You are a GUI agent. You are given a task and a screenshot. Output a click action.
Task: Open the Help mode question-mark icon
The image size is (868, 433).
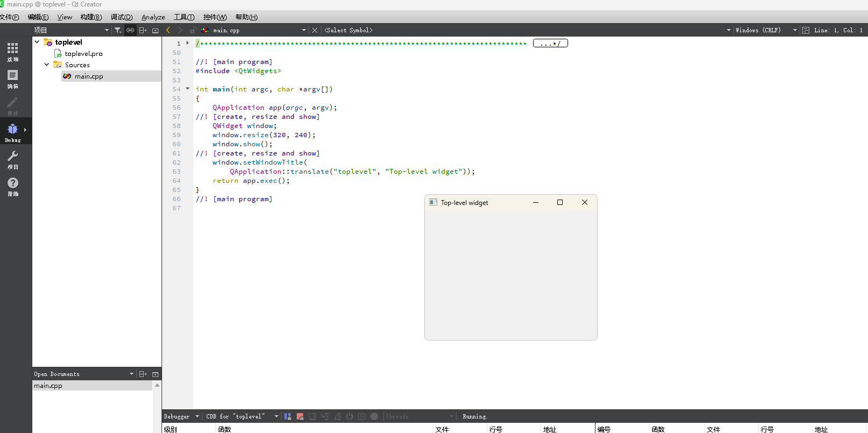click(12, 184)
